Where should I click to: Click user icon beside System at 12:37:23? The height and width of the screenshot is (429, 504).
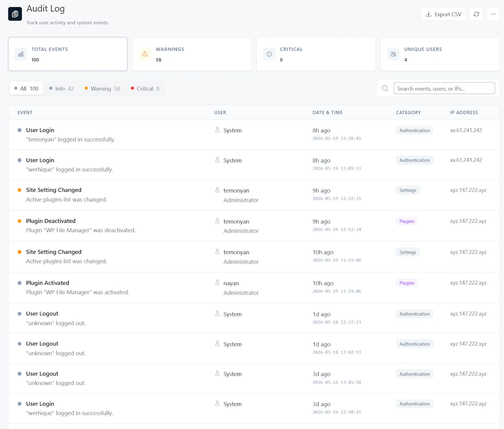pos(217,313)
